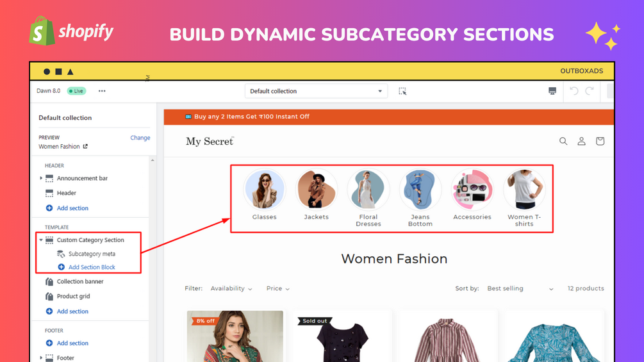
Task: Click sidebar scrollbar up arrow
Action: 153,160
